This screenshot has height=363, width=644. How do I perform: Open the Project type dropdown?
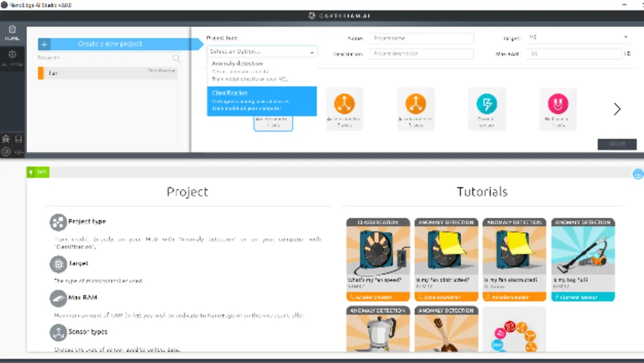(262, 51)
